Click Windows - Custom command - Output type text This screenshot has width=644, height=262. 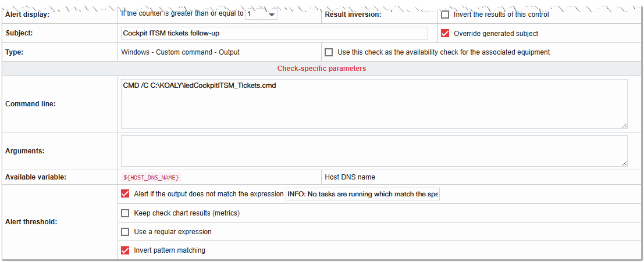(180, 52)
